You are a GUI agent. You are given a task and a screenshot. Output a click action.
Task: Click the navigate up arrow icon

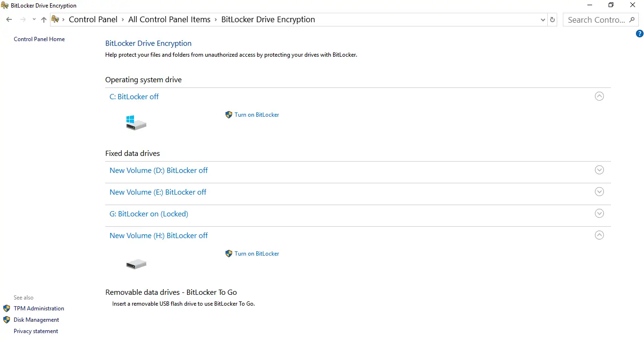pos(43,19)
